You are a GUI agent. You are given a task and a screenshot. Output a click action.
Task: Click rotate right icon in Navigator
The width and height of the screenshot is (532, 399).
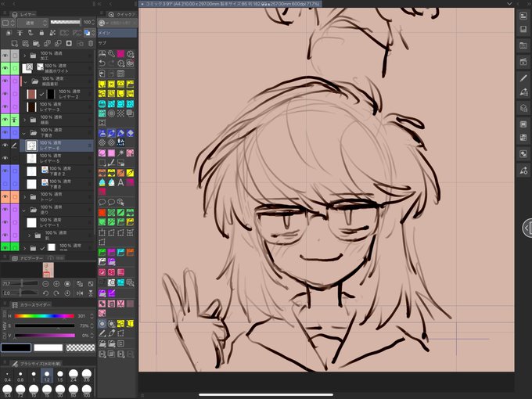(x=56, y=293)
